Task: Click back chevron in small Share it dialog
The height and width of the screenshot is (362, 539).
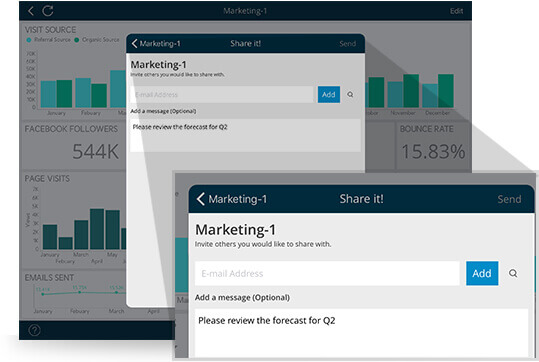Action: point(134,43)
